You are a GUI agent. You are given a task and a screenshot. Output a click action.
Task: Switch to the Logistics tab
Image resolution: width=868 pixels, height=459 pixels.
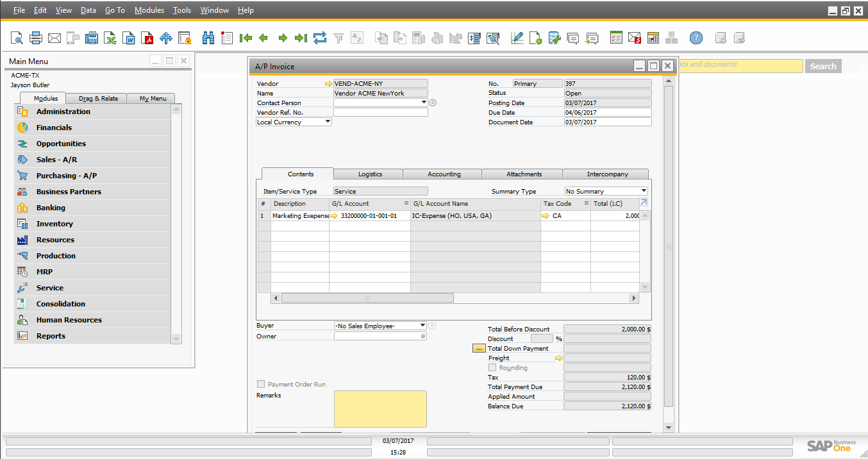pos(370,174)
